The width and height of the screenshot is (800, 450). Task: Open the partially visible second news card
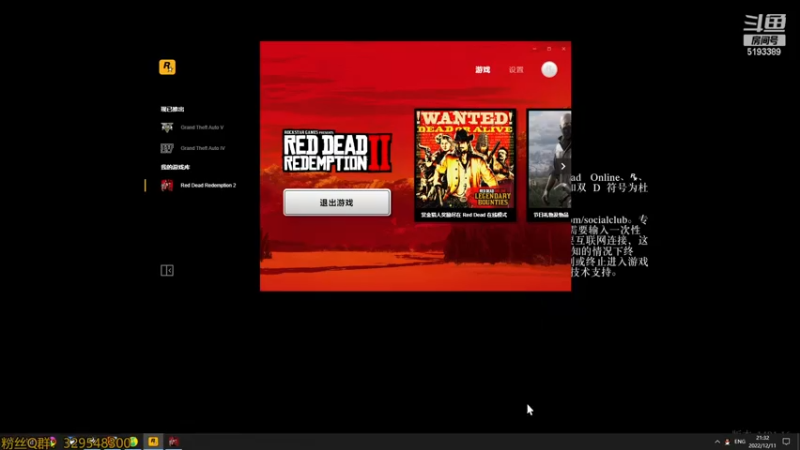[549, 165]
